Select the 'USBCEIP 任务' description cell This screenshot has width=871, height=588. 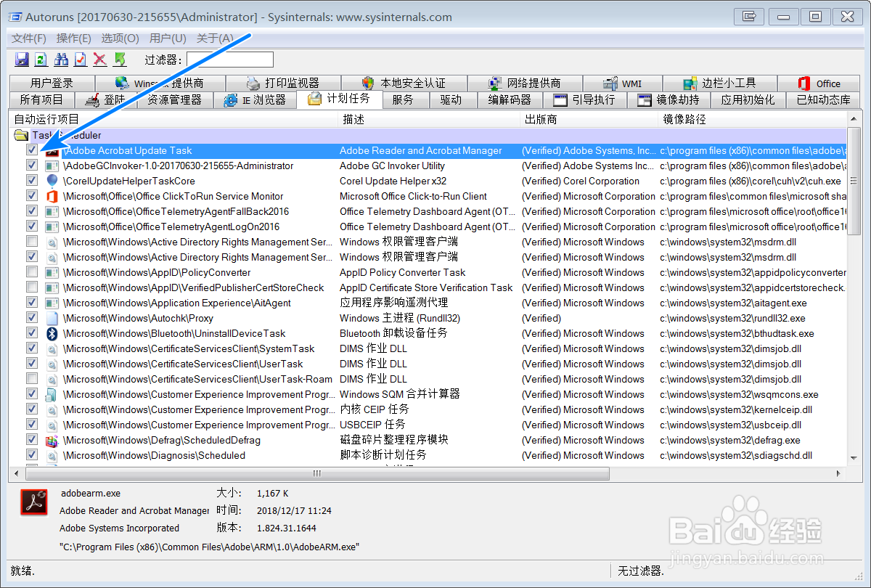tap(372, 425)
